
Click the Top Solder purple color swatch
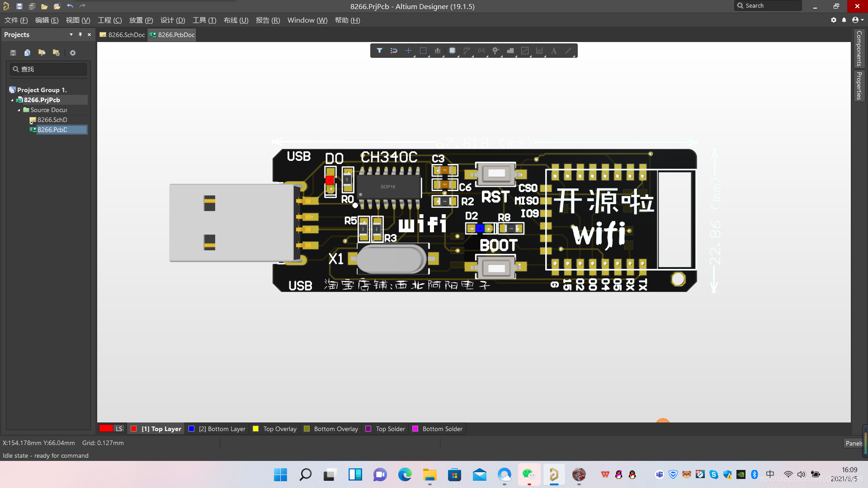(x=368, y=429)
